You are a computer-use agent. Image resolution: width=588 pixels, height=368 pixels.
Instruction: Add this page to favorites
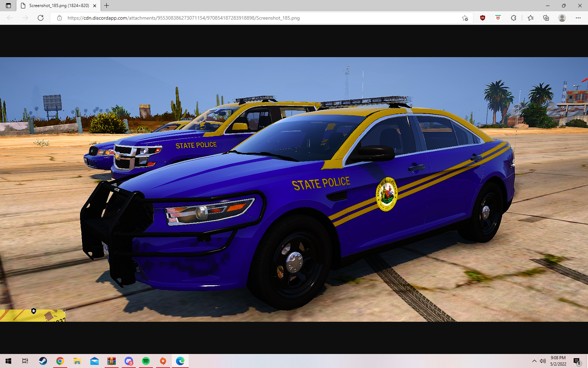[465, 18]
